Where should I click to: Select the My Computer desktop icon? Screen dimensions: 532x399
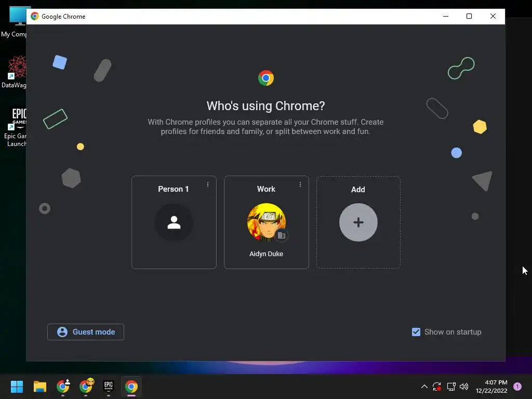pyautogui.click(x=14, y=22)
